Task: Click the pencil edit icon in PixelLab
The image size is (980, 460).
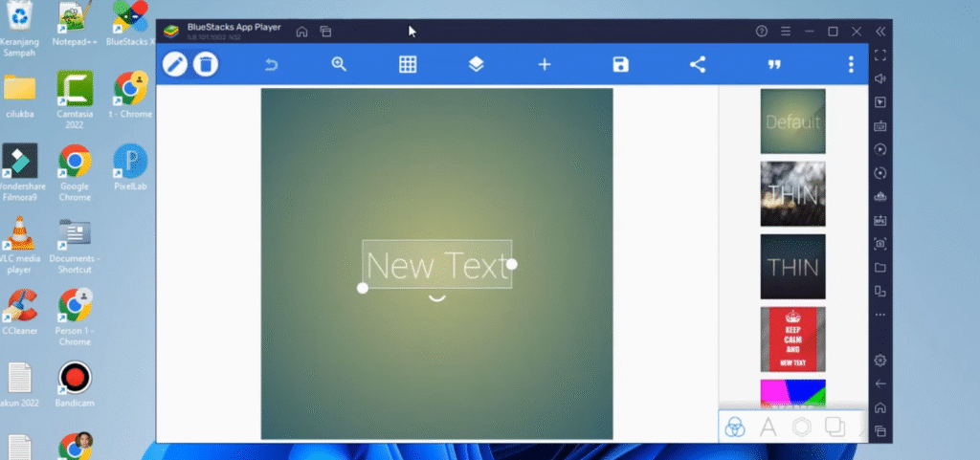Action: [175, 64]
